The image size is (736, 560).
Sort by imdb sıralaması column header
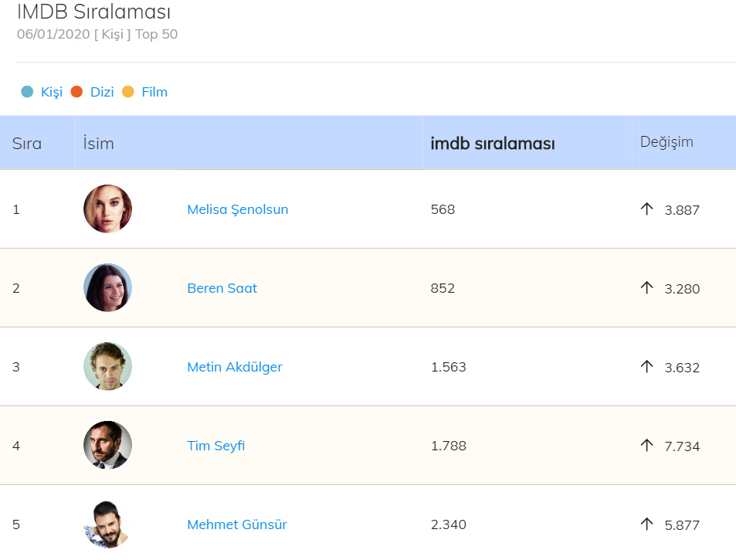point(492,144)
